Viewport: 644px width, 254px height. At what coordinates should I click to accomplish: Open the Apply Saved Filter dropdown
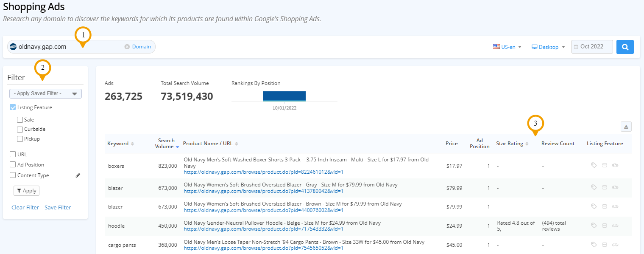(46, 93)
